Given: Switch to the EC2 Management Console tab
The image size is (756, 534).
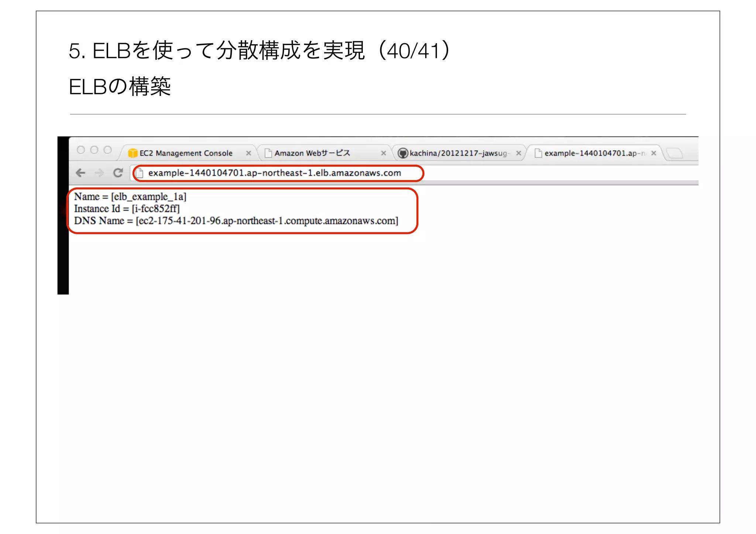Looking at the screenshot, I should [x=186, y=153].
